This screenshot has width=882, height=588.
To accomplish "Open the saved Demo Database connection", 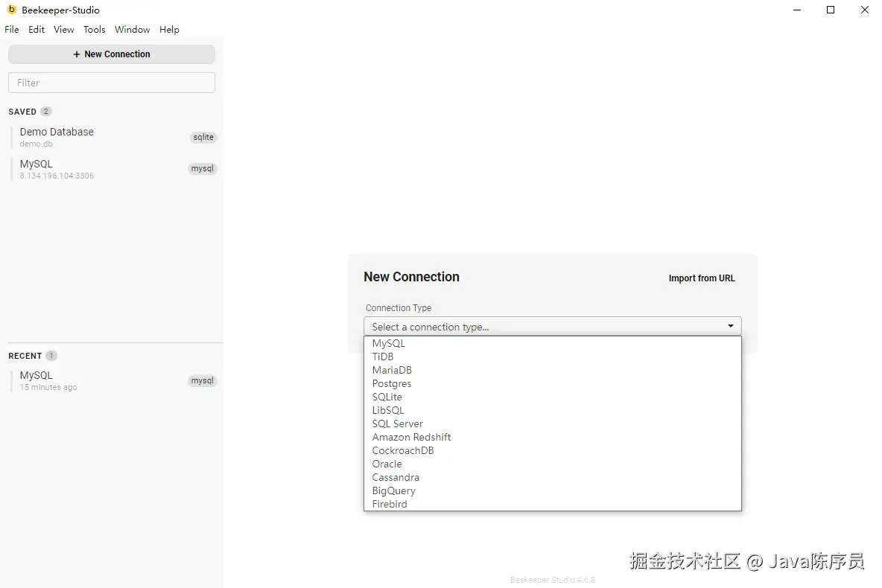I will [x=114, y=137].
